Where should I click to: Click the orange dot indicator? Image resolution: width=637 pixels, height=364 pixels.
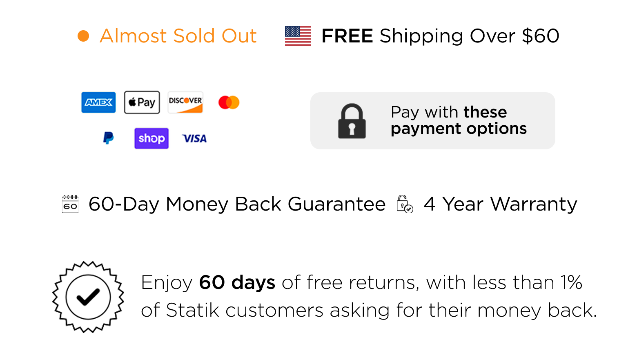click(x=83, y=36)
